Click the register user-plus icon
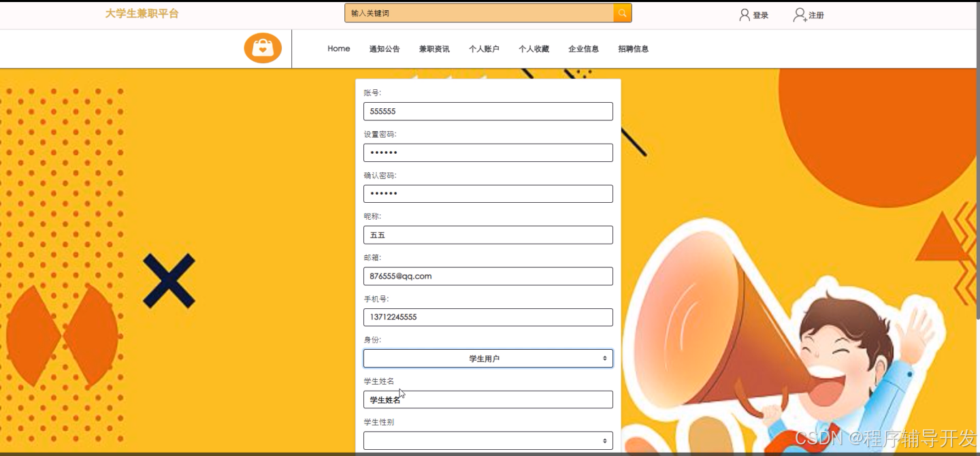980x456 pixels. click(x=800, y=15)
